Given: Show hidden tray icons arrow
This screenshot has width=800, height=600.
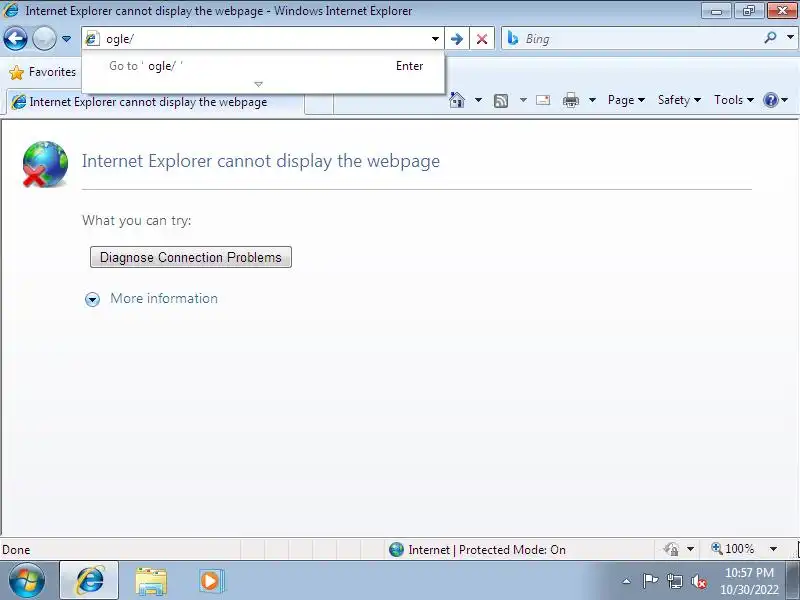Looking at the screenshot, I should (627, 581).
